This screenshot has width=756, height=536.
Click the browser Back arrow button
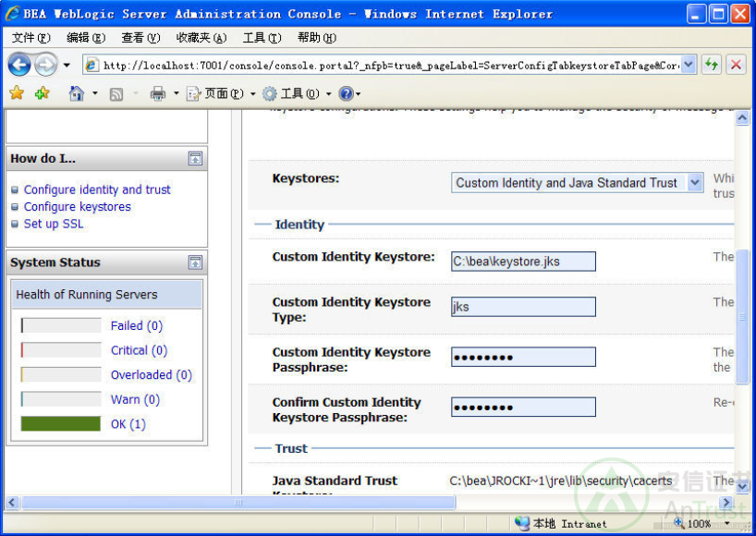coord(19,65)
